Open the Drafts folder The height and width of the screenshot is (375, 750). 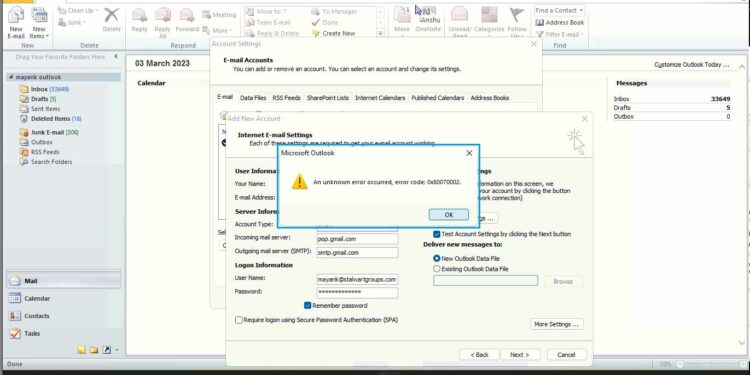38,99
